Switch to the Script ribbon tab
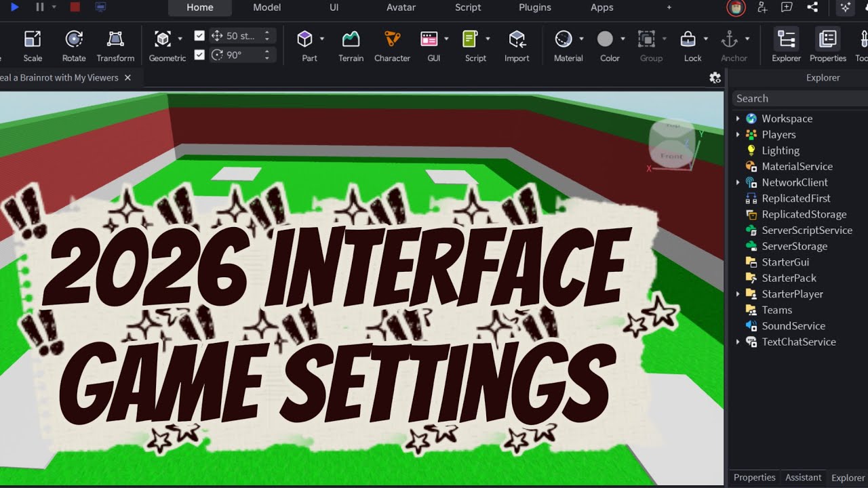This screenshot has height=488, width=868. tap(468, 7)
